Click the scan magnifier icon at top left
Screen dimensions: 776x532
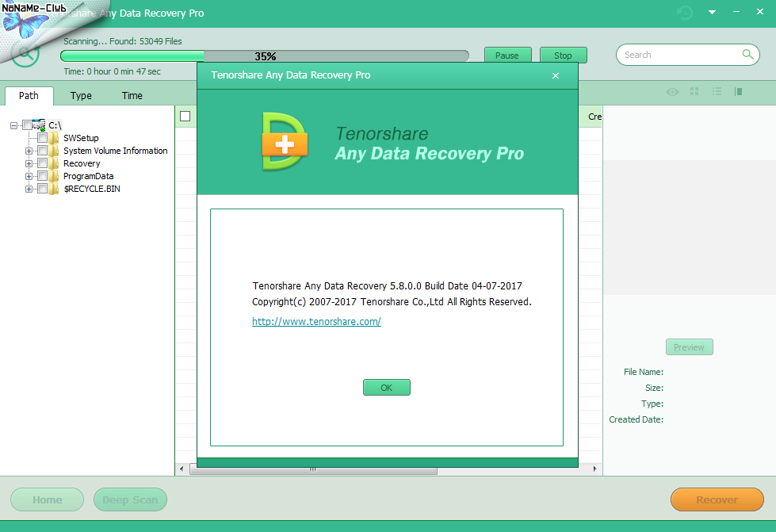pos(25,54)
